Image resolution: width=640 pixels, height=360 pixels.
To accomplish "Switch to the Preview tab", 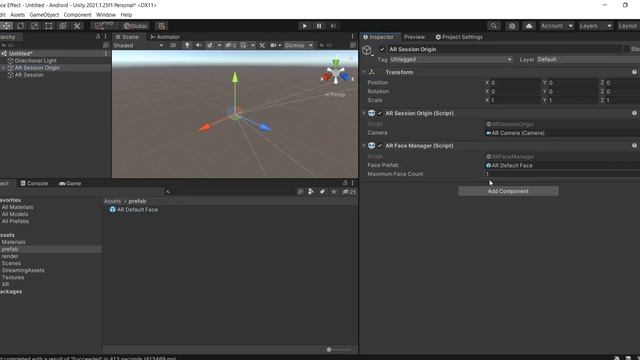I will (x=414, y=37).
